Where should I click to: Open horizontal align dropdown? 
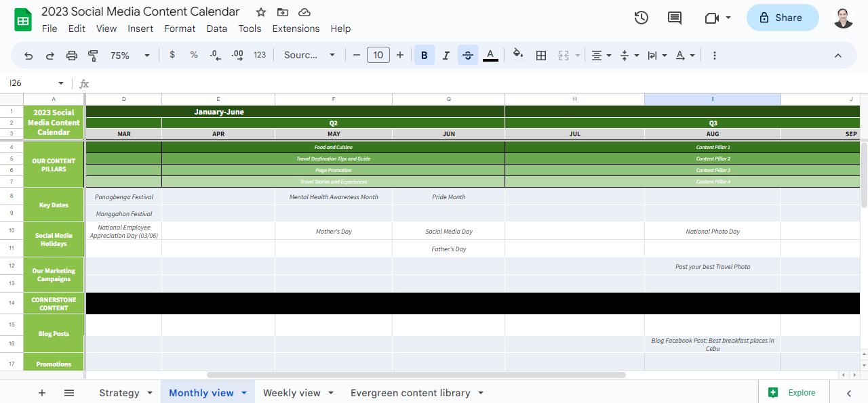tap(601, 56)
